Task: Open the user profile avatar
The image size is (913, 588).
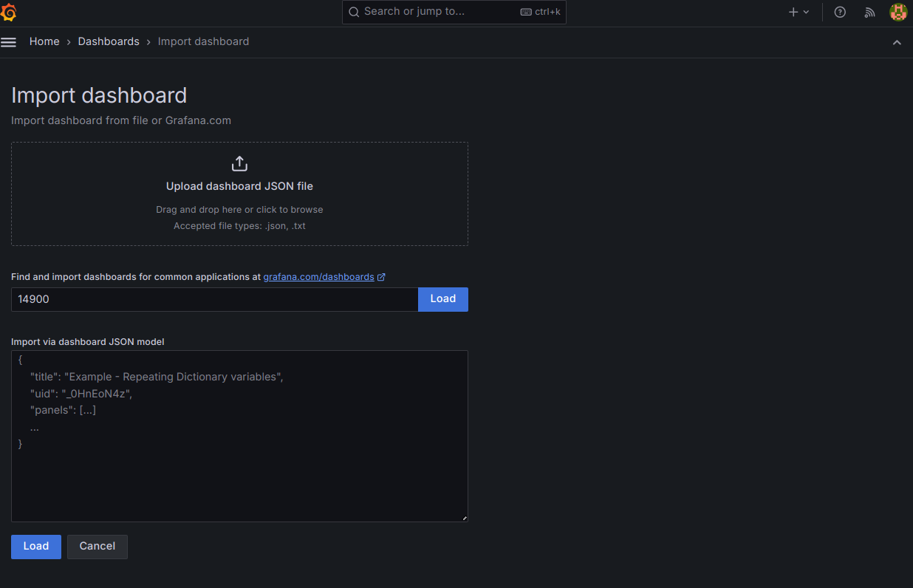Action: tap(897, 12)
